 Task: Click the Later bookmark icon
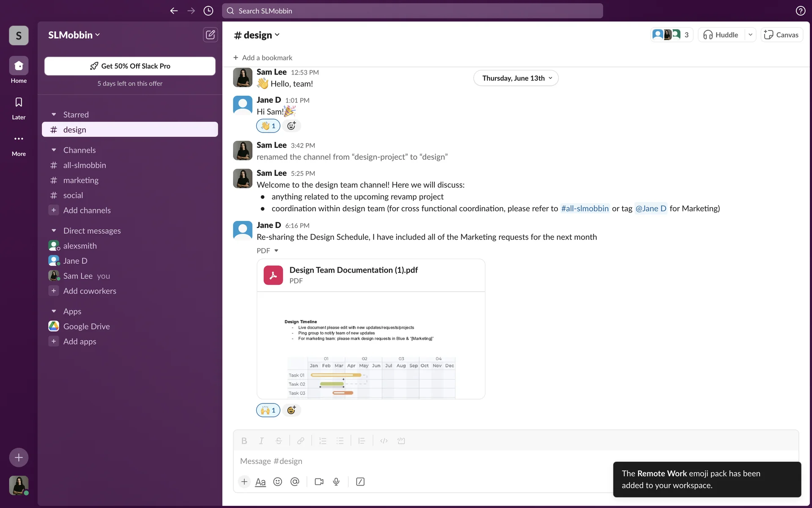coord(19,102)
